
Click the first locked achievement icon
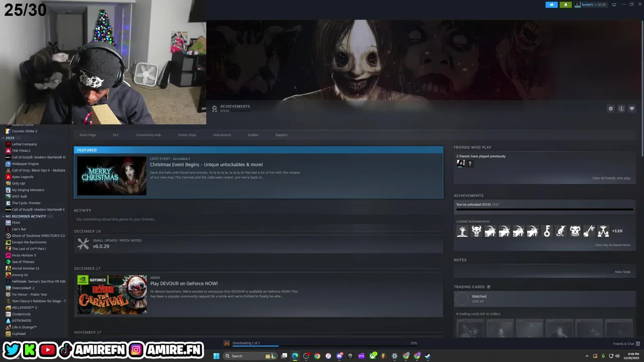pyautogui.click(x=462, y=231)
